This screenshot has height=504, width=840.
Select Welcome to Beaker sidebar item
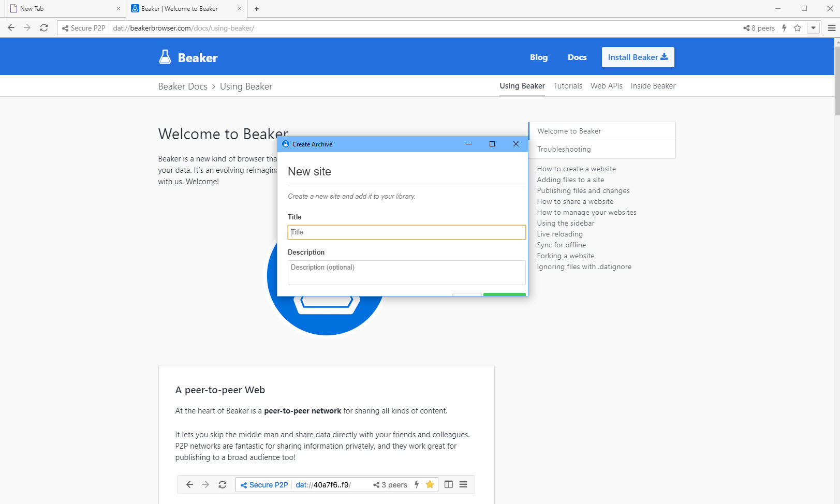tap(602, 131)
